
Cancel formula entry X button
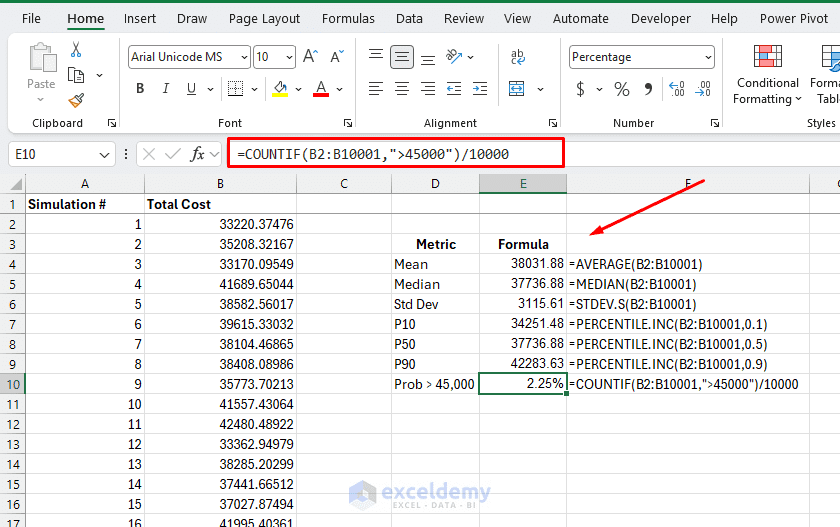click(x=149, y=154)
